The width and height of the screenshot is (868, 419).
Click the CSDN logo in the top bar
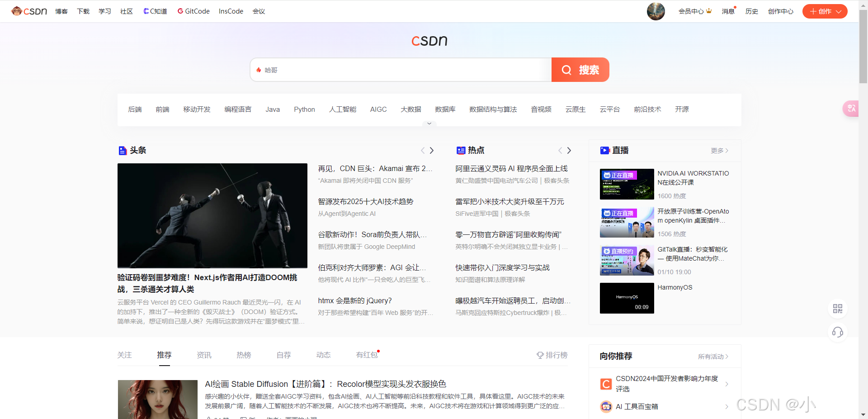[x=29, y=11]
